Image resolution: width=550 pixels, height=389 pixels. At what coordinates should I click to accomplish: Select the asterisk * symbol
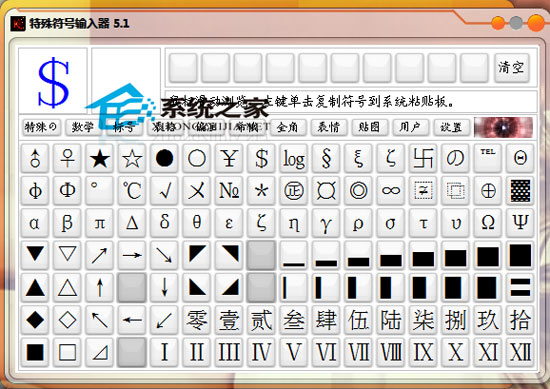pyautogui.click(x=261, y=191)
